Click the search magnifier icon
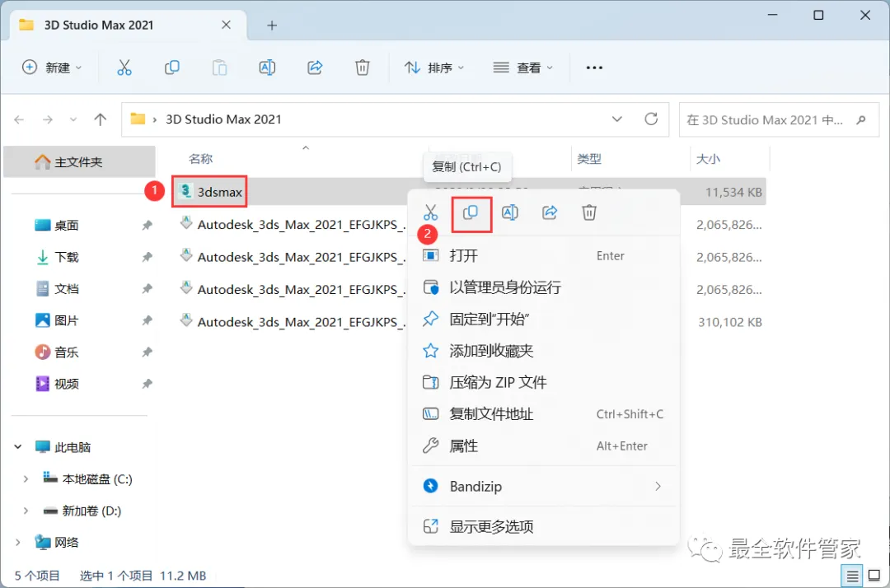Image resolution: width=890 pixels, height=588 pixels. [x=861, y=119]
